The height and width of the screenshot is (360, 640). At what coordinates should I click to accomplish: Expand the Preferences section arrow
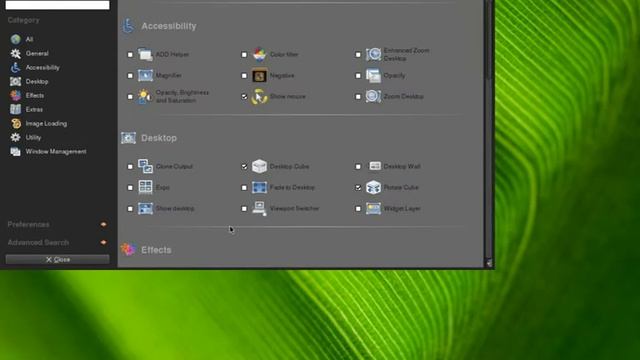coord(103,224)
